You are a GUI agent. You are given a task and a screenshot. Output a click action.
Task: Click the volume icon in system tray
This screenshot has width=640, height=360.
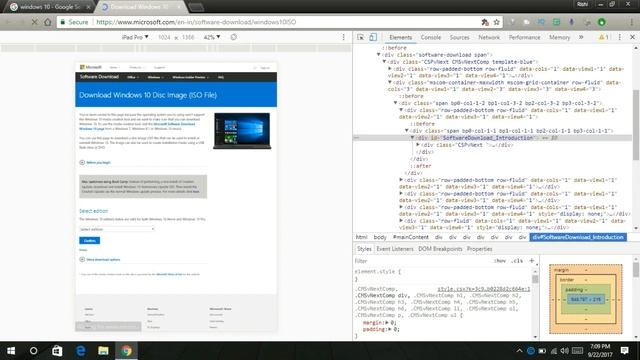pos(564,351)
